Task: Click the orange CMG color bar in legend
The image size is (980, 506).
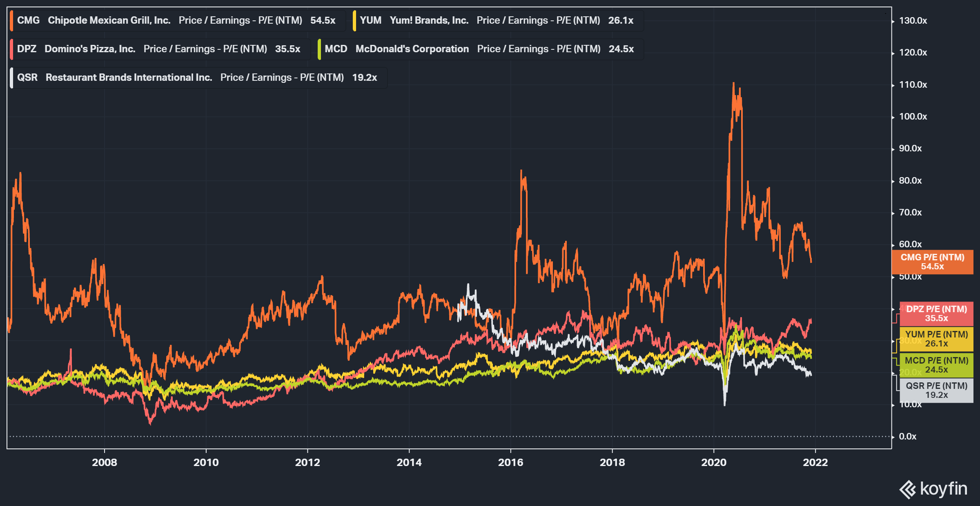Action: [11, 20]
